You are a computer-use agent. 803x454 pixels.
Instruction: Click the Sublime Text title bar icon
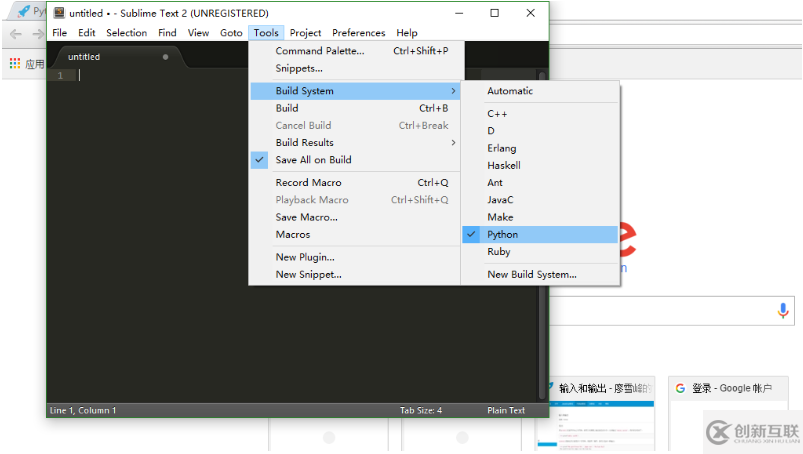[59, 13]
